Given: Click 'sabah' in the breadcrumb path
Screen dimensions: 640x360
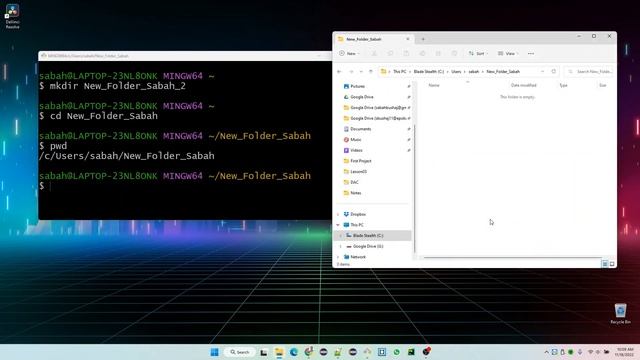Looking at the screenshot, I should 473,71.
